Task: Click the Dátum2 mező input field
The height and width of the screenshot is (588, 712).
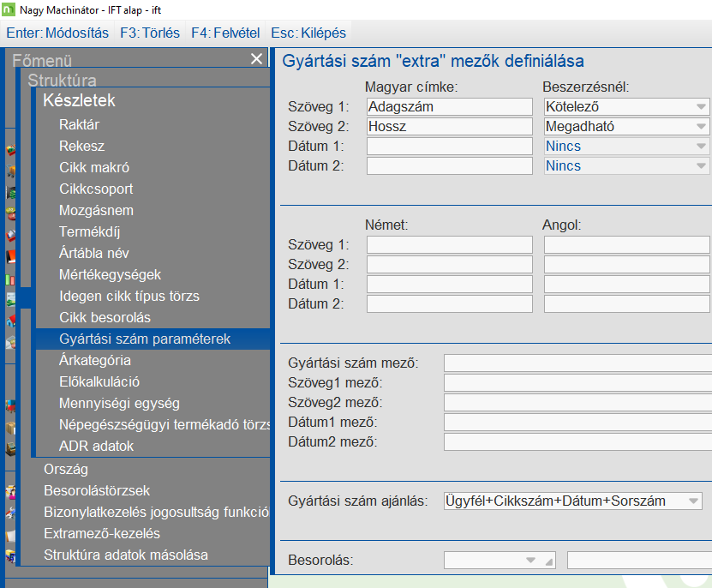Action: [x=577, y=441]
